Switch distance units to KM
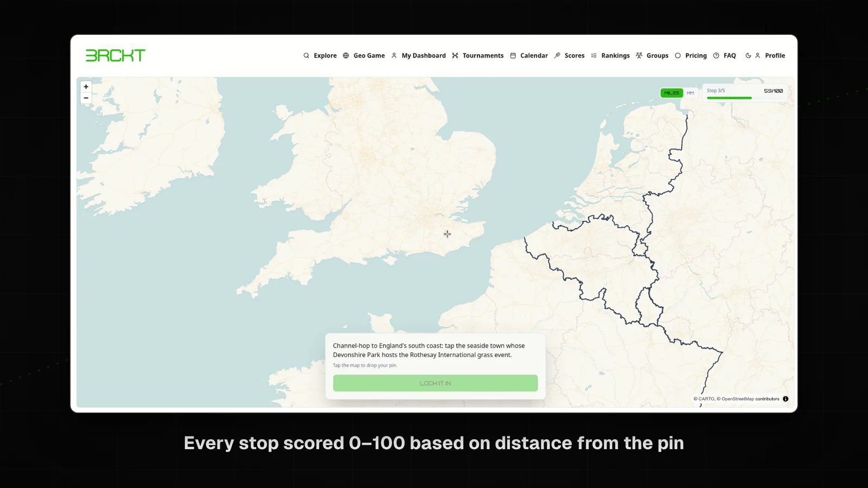 coord(690,93)
